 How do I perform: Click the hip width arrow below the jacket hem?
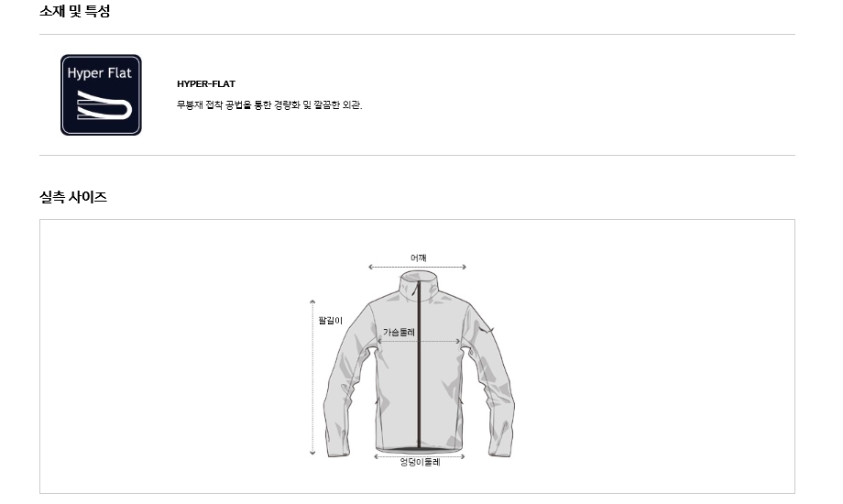pyautogui.click(x=420, y=456)
